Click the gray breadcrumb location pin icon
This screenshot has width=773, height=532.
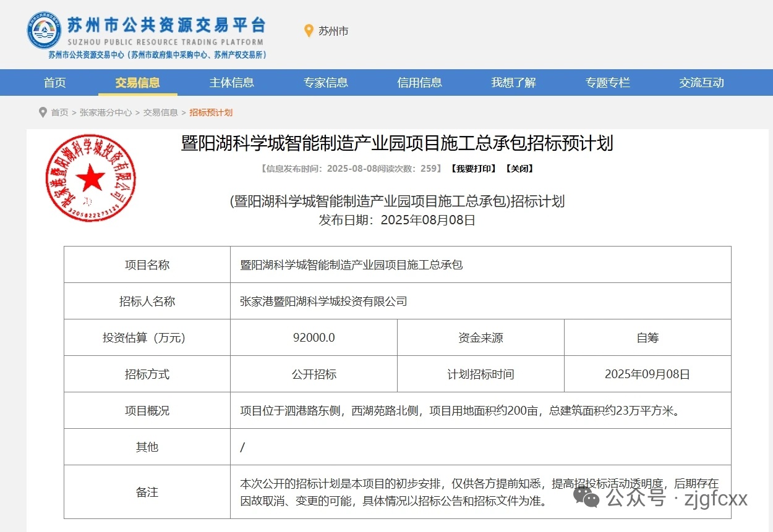coord(43,112)
